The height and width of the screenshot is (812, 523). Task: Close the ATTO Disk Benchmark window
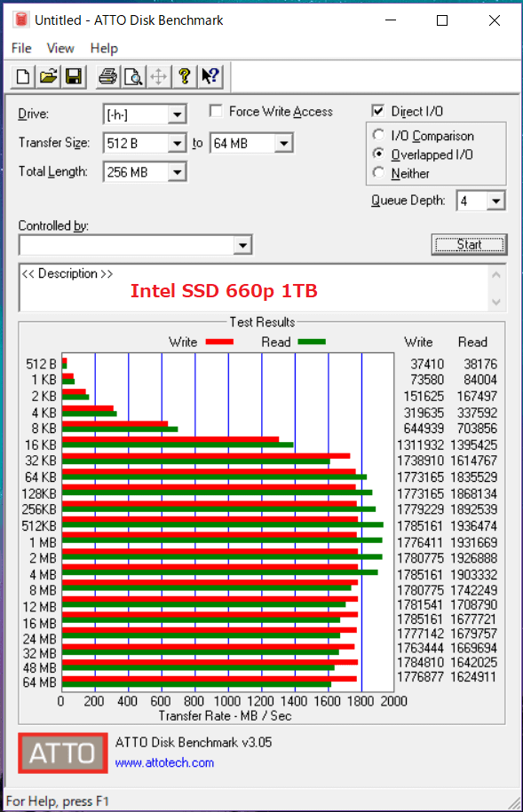pyautogui.click(x=495, y=20)
